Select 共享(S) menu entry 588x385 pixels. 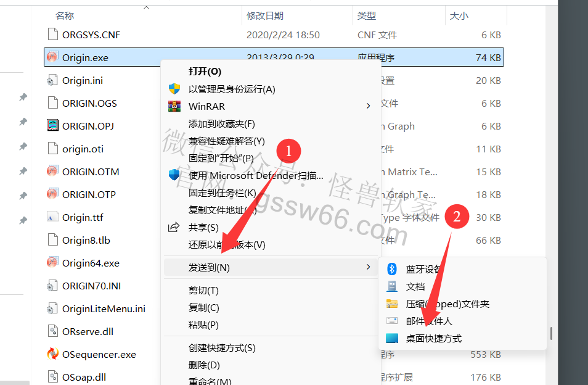(x=203, y=228)
